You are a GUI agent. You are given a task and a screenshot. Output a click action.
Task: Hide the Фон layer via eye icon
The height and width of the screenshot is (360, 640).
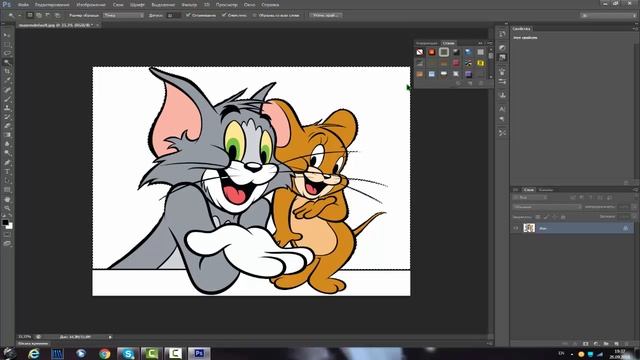[x=516, y=228]
